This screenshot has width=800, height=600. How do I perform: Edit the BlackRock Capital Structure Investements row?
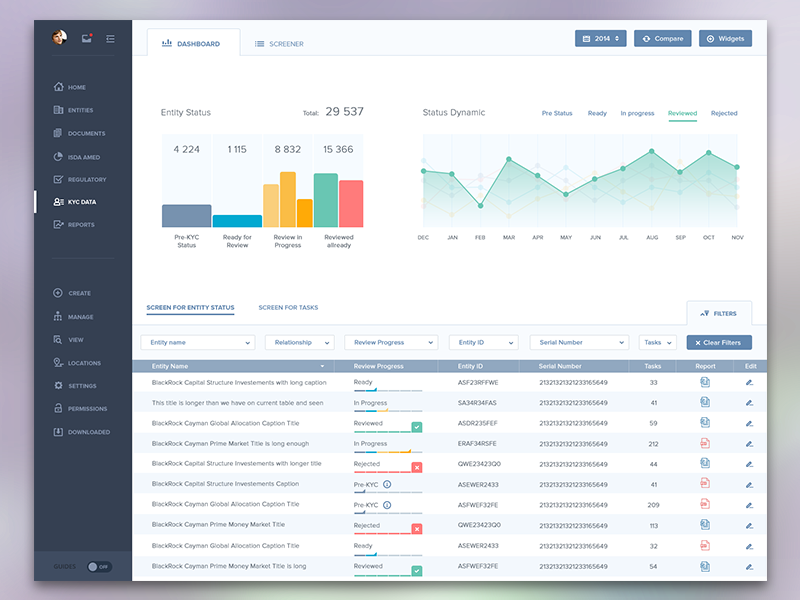(750, 384)
